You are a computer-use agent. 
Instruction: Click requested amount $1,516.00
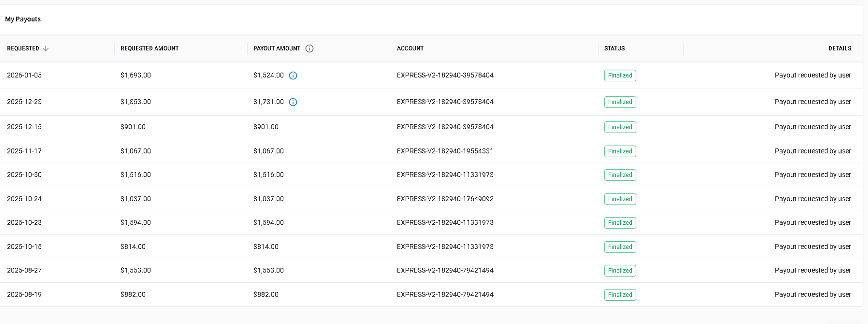(136, 175)
